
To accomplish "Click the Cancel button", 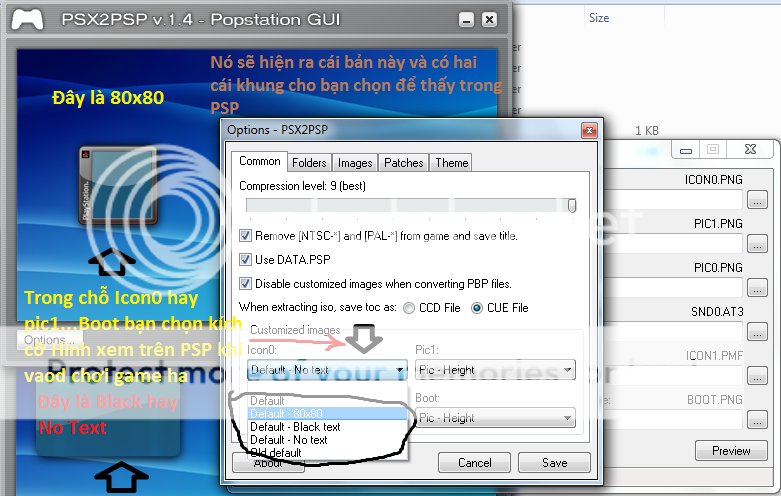I will click(474, 463).
